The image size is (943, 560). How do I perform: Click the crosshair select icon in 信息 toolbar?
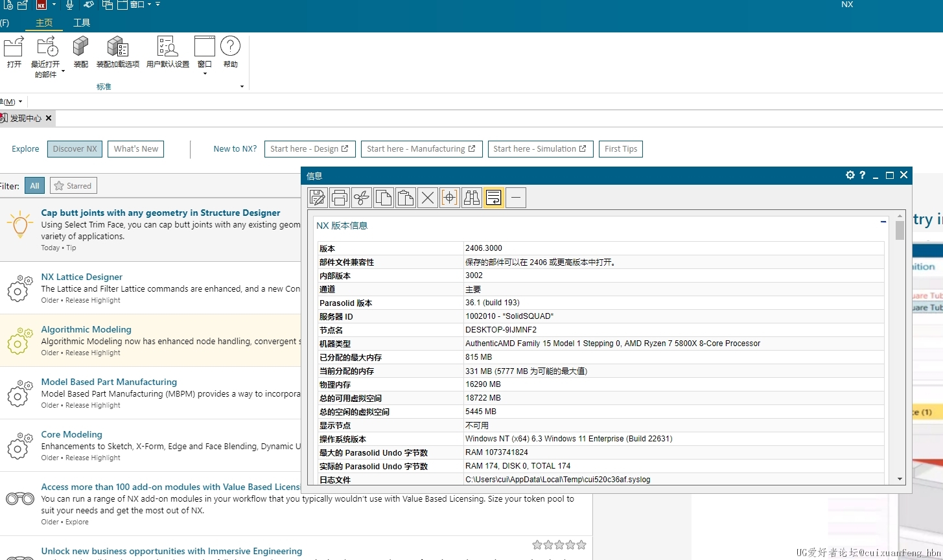[450, 198]
